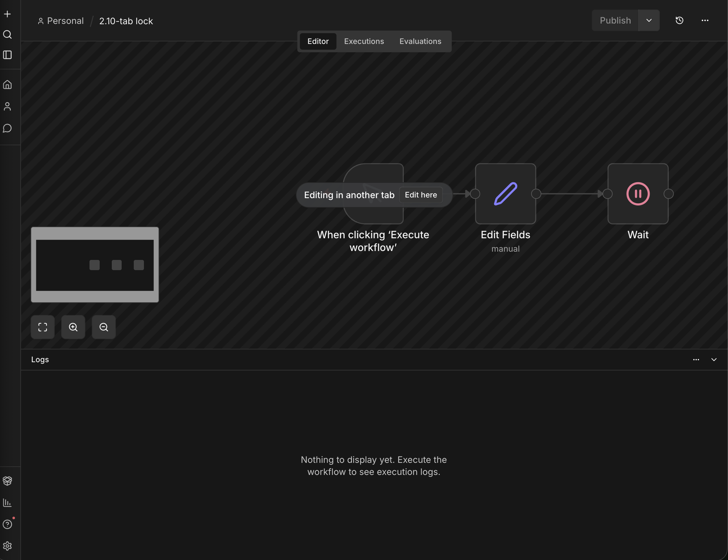Zoom out of the canvas
This screenshot has height=560, width=728.
click(x=103, y=327)
